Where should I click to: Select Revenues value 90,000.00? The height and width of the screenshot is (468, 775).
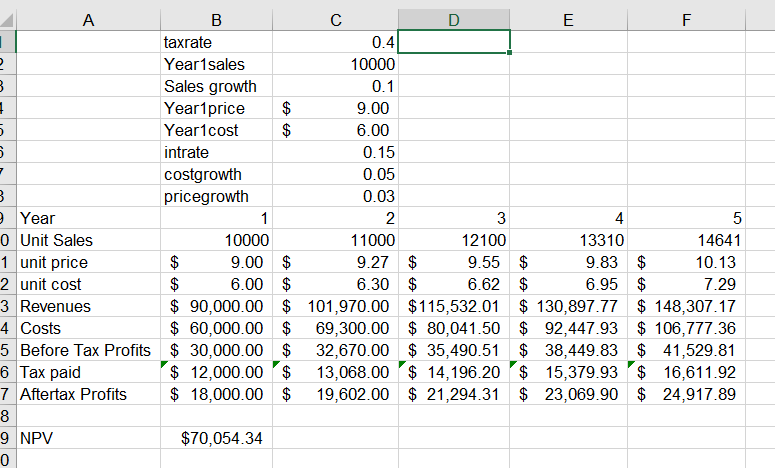pyautogui.click(x=216, y=306)
